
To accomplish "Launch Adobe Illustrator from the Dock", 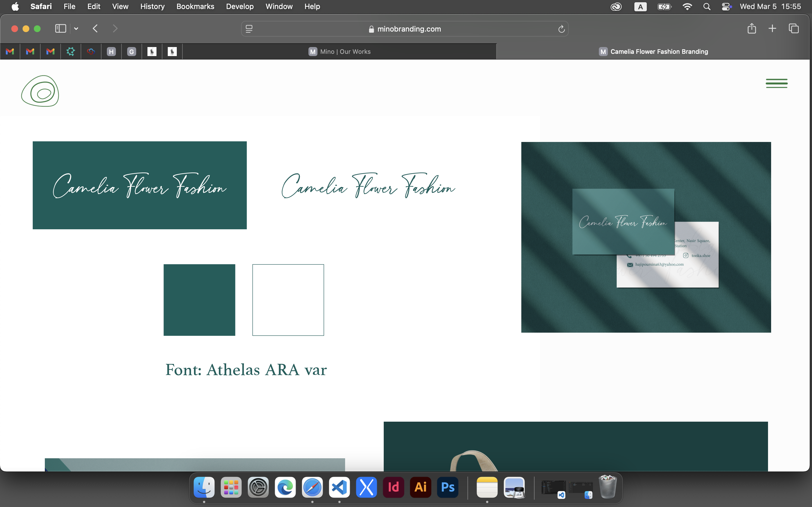I will click(x=420, y=487).
